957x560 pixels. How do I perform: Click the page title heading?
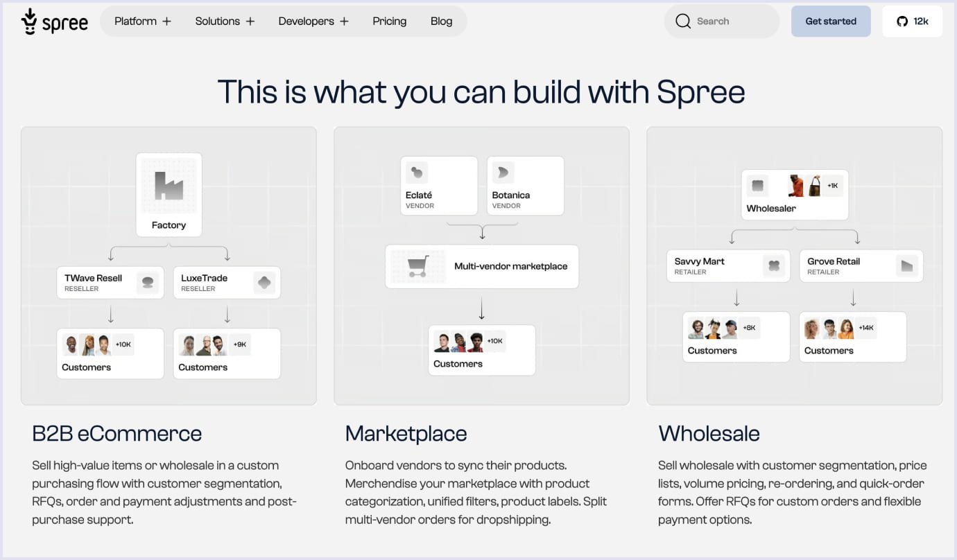click(x=481, y=92)
